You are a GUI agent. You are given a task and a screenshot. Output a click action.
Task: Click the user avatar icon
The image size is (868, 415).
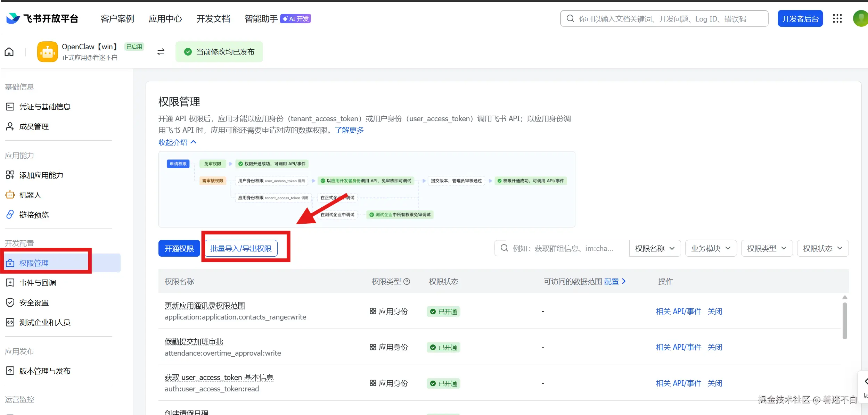click(x=861, y=19)
